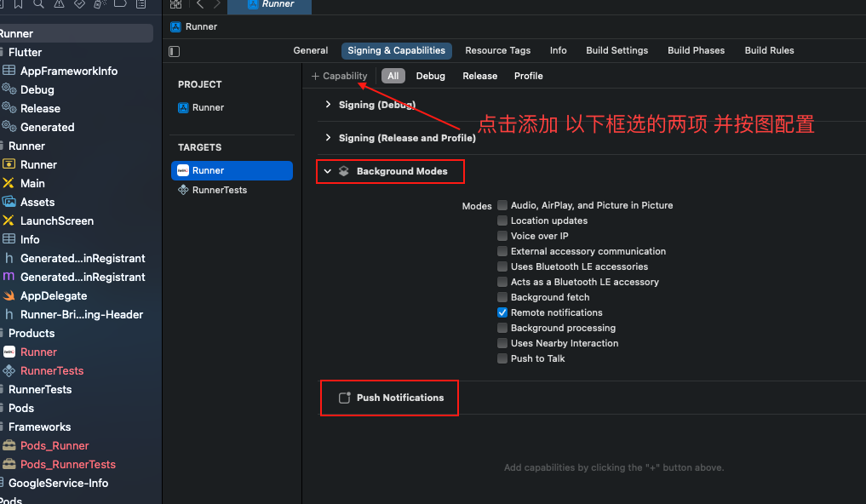
Task: Enable Acts as a Bluetooth LE accessory
Action: 502,282
